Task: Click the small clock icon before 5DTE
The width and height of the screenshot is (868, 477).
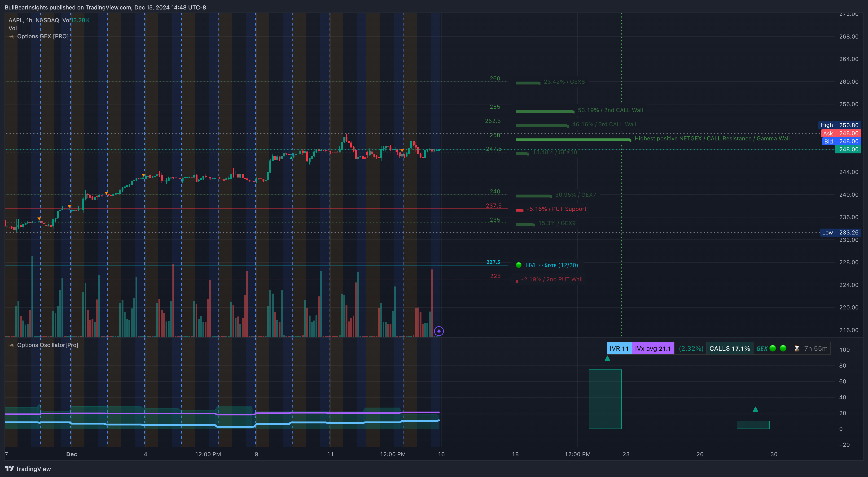Action: tap(541, 265)
